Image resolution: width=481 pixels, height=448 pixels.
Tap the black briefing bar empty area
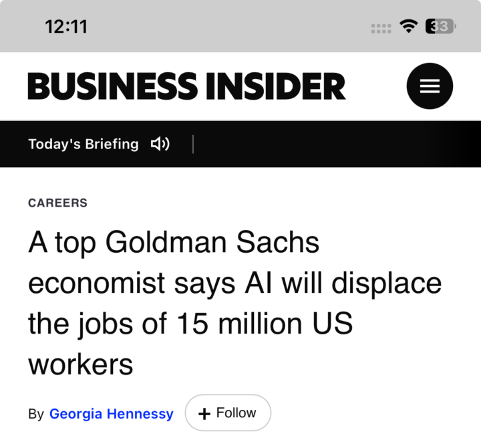[x=337, y=144]
